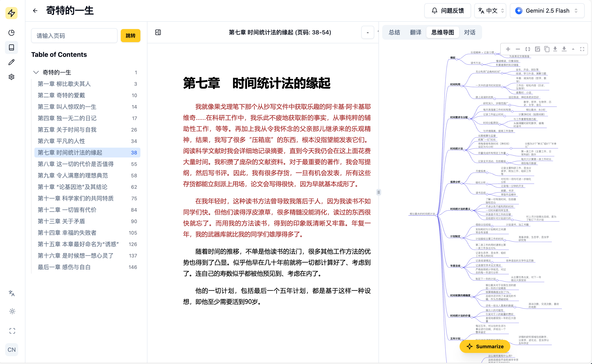Open the pencil notes icon in sidebar
592x364 pixels.
pyautogui.click(x=11, y=62)
